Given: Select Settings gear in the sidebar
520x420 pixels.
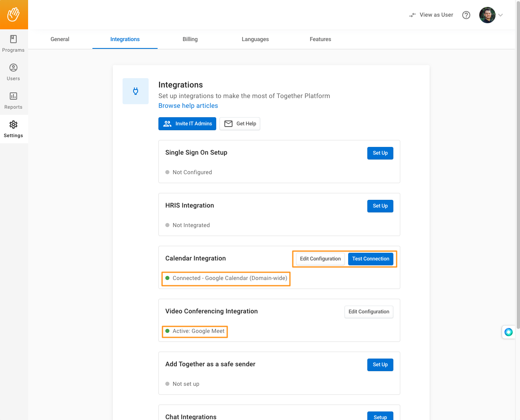Looking at the screenshot, I should click(13, 129).
